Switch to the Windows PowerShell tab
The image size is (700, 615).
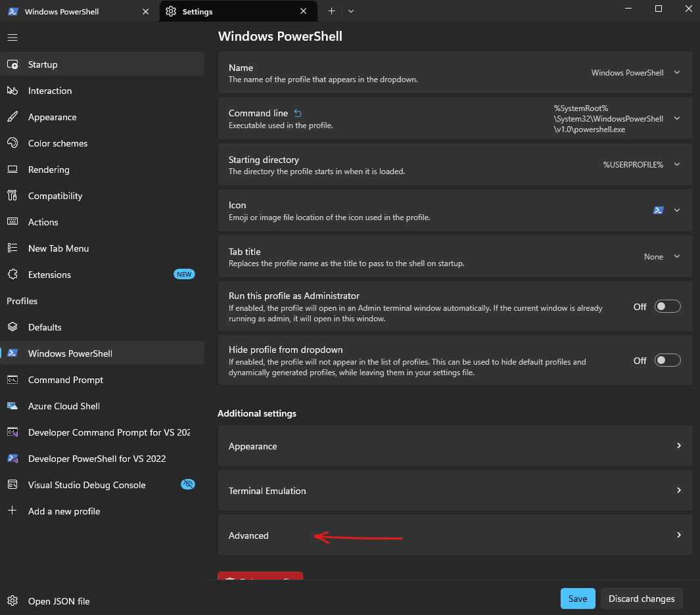point(78,11)
